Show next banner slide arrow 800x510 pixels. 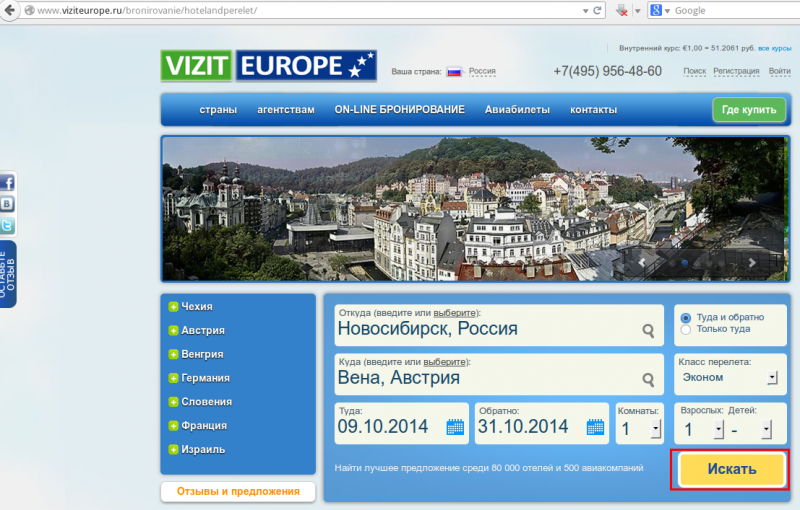(752, 263)
